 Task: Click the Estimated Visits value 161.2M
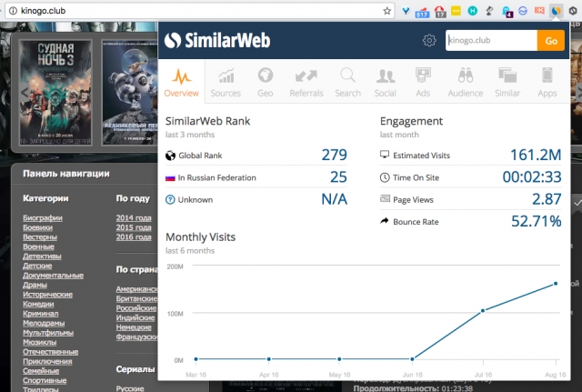[x=536, y=155]
